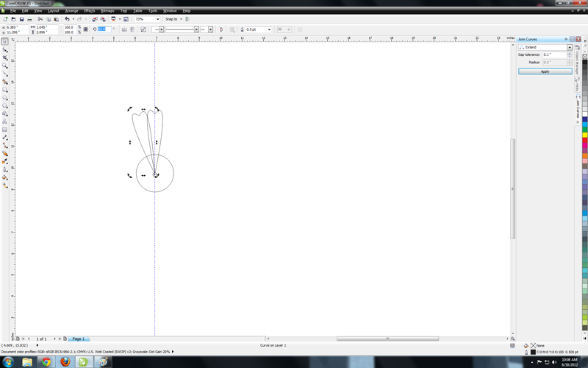
Task: Open the line style dropdown
Action: point(196,29)
